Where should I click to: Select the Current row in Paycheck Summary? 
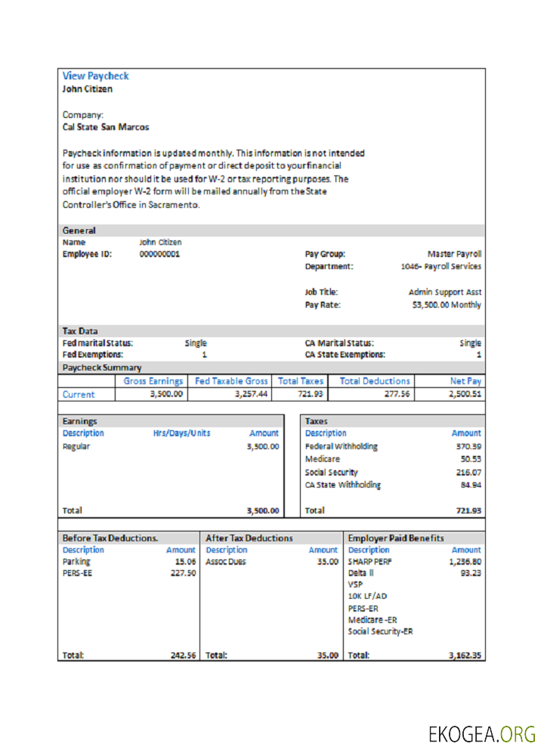coord(79,394)
